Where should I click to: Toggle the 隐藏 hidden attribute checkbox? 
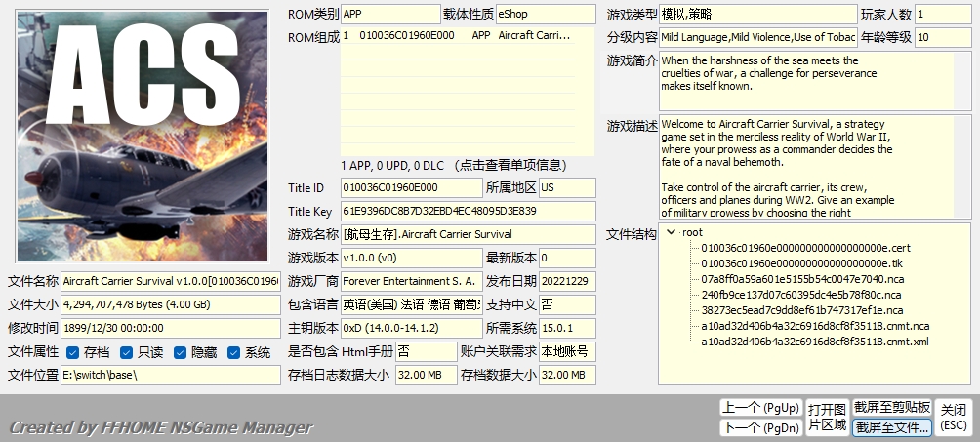click(180, 352)
